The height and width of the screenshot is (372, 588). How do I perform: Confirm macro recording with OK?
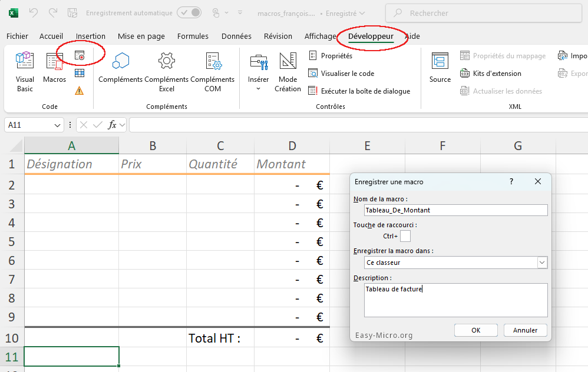point(476,330)
